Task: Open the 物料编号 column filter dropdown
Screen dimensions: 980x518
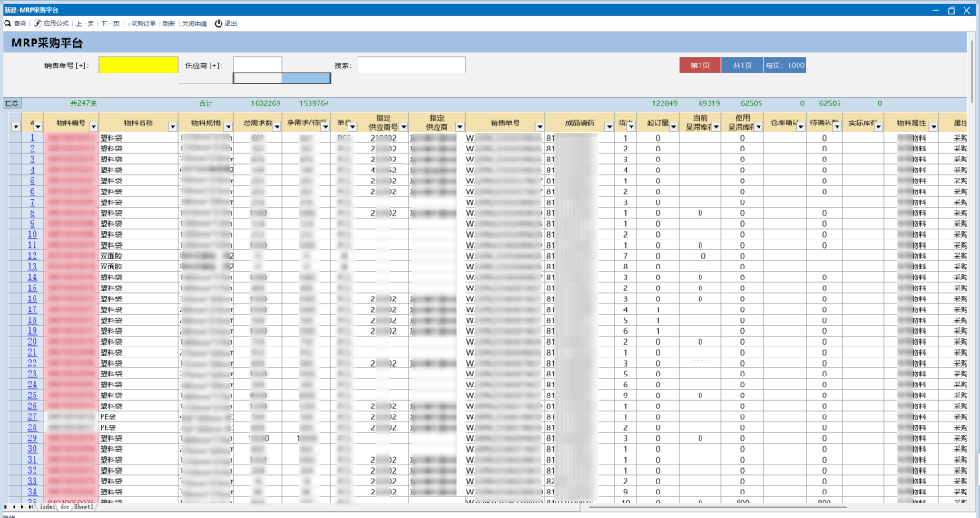Action: (93, 127)
